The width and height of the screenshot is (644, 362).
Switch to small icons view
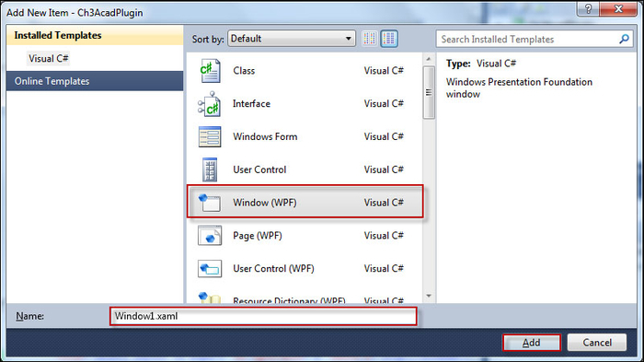(369, 39)
